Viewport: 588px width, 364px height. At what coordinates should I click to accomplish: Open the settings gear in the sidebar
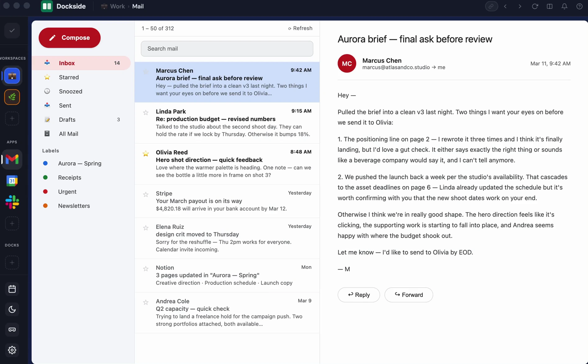[12, 350]
